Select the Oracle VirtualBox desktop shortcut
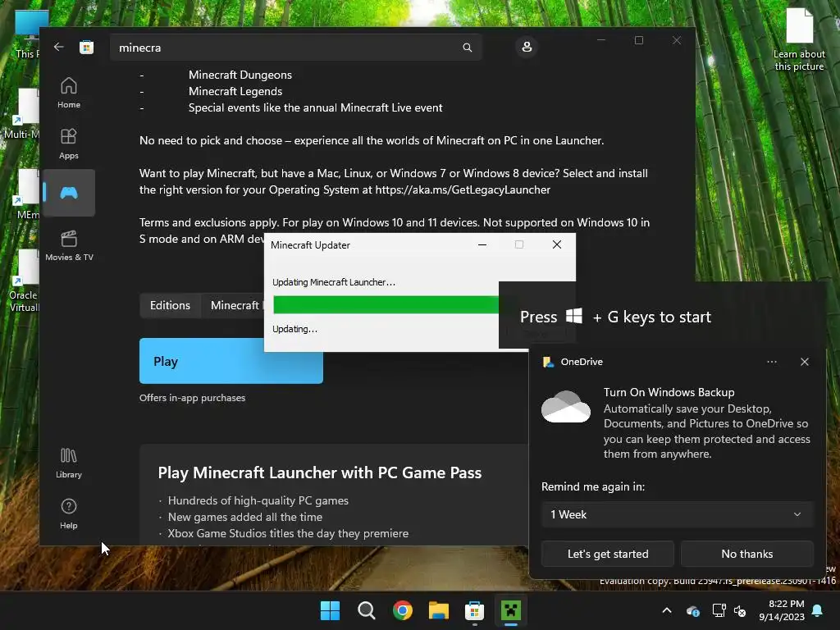 tap(24, 281)
